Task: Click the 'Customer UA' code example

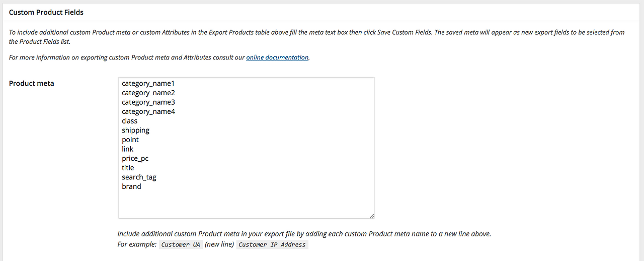Action: (181, 245)
